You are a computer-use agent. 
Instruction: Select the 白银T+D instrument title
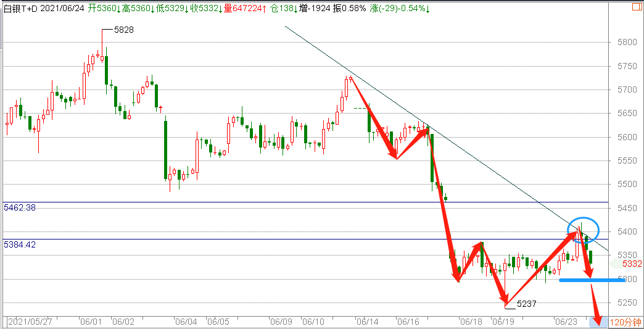tap(20, 9)
